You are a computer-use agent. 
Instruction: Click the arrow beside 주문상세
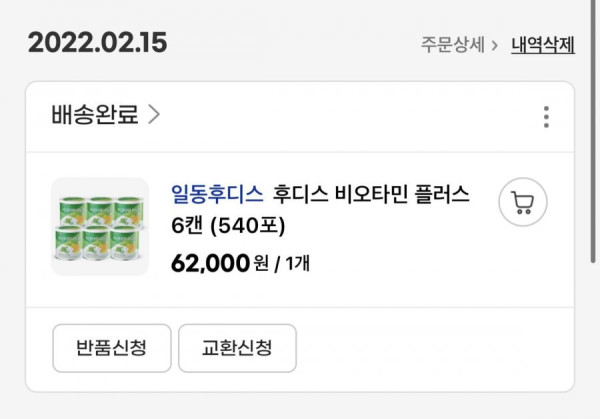495,46
